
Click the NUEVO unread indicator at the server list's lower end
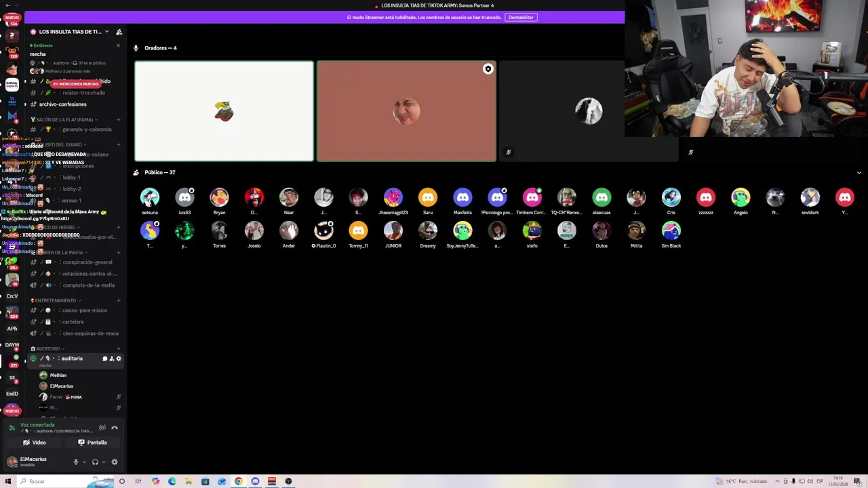coord(12,411)
